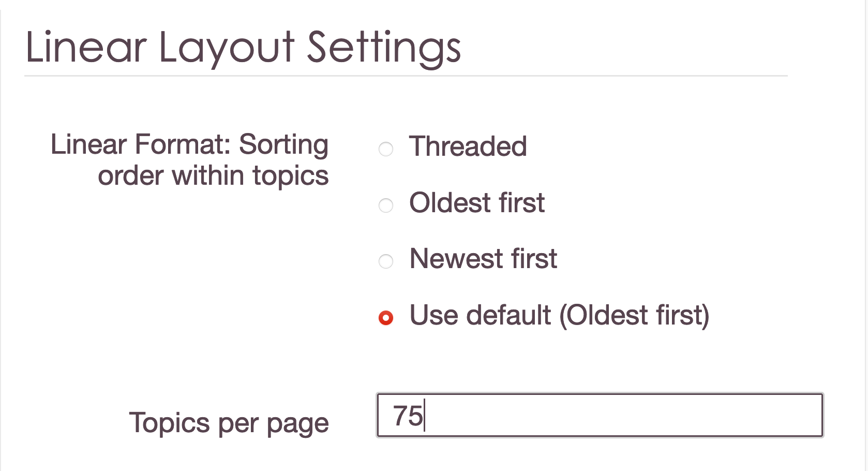
Task: Click the "Threaded" option label text
Action: [x=468, y=146]
